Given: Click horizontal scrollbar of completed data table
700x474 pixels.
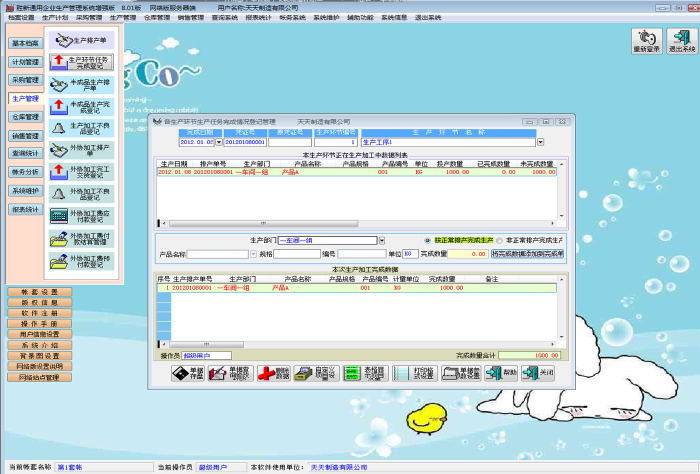Looking at the screenshot, I should 206,345.
